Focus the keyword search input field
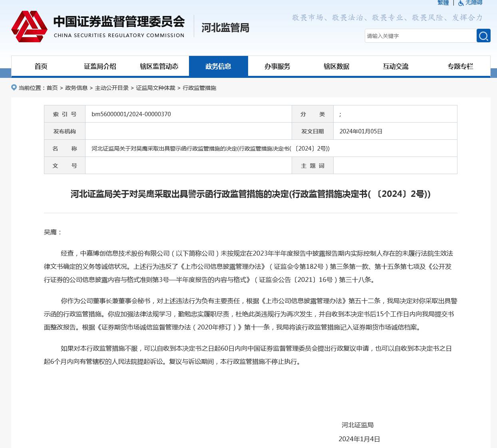The image size is (497, 448). (420, 36)
